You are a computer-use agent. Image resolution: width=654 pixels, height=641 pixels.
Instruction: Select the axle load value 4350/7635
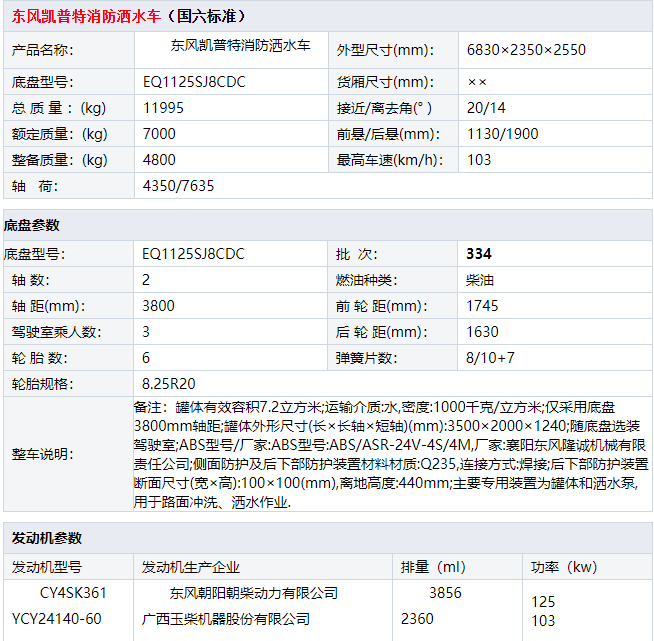(x=178, y=186)
